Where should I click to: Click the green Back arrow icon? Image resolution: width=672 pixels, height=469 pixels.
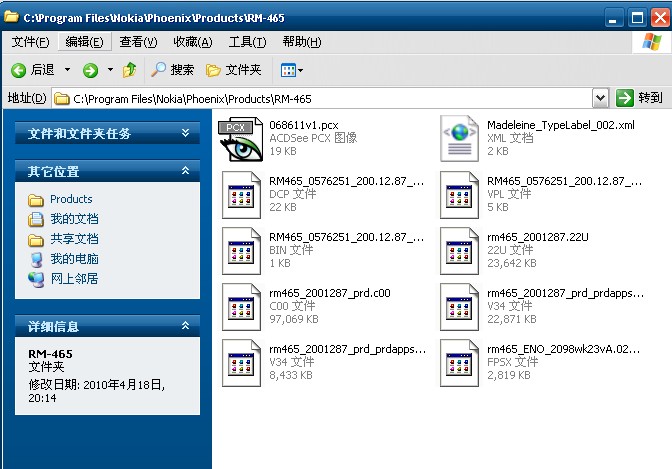coord(18,70)
